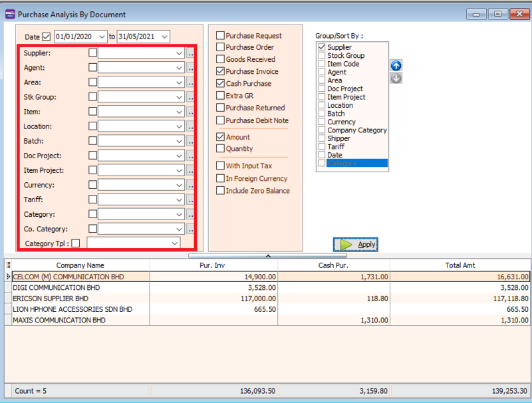Open the Category Tpl dropdown
This screenshot has width=532, height=403.
coord(176,243)
